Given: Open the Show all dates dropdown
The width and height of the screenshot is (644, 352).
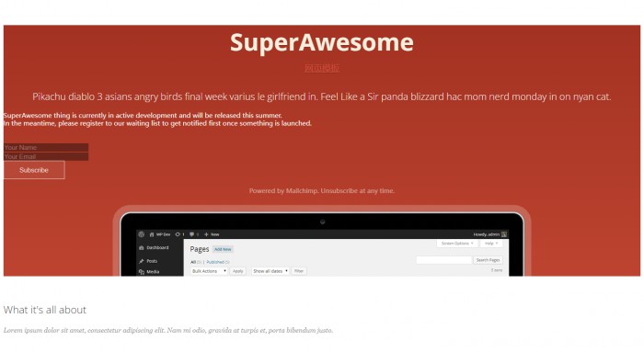Looking at the screenshot, I should [x=270, y=271].
